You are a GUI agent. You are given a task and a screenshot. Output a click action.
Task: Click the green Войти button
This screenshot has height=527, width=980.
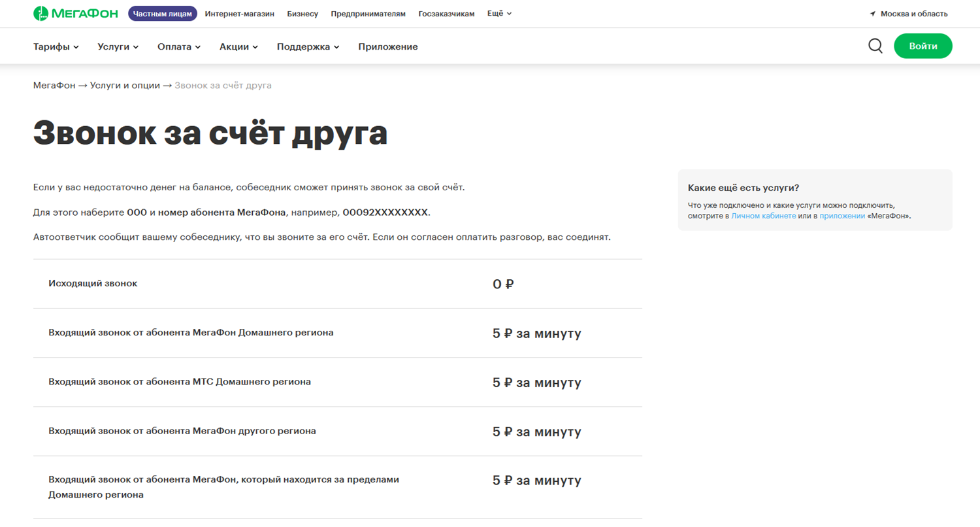[923, 46]
